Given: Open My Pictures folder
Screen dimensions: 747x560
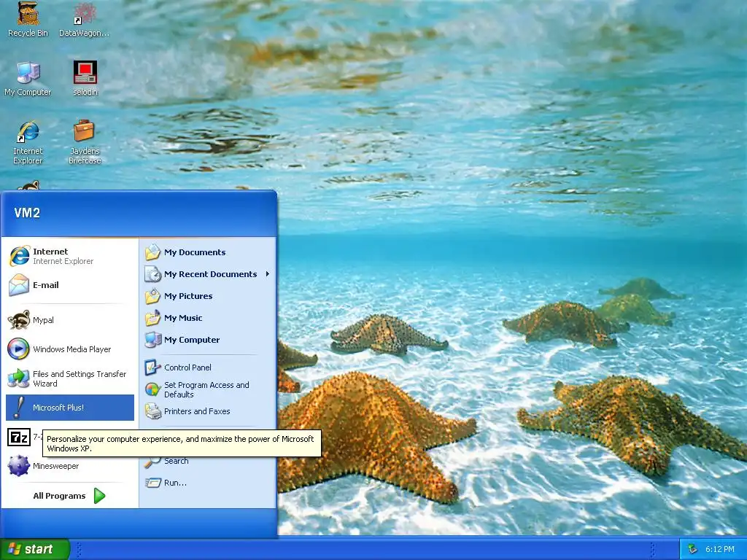Looking at the screenshot, I should 208,296.
